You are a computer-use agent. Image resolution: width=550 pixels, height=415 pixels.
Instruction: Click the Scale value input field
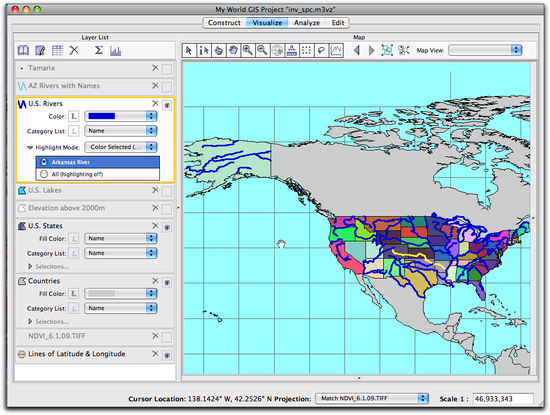coord(503,399)
